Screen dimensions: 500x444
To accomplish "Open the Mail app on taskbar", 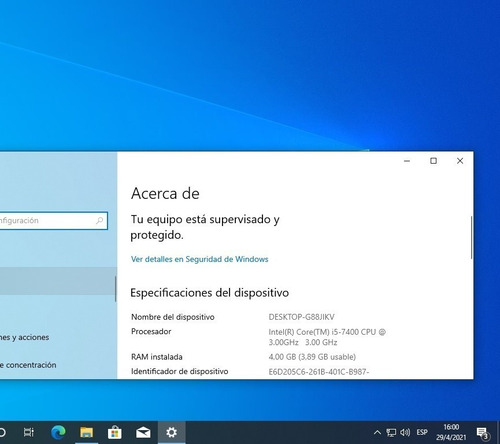I will click(x=143, y=433).
